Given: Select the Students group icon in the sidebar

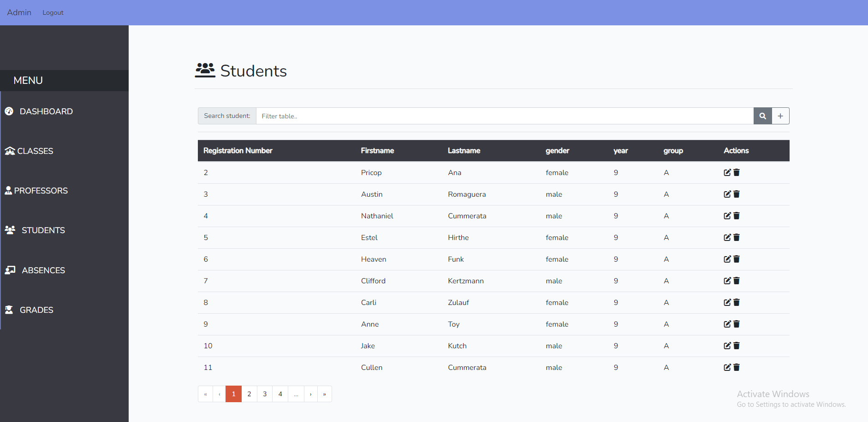Looking at the screenshot, I should 10,230.
